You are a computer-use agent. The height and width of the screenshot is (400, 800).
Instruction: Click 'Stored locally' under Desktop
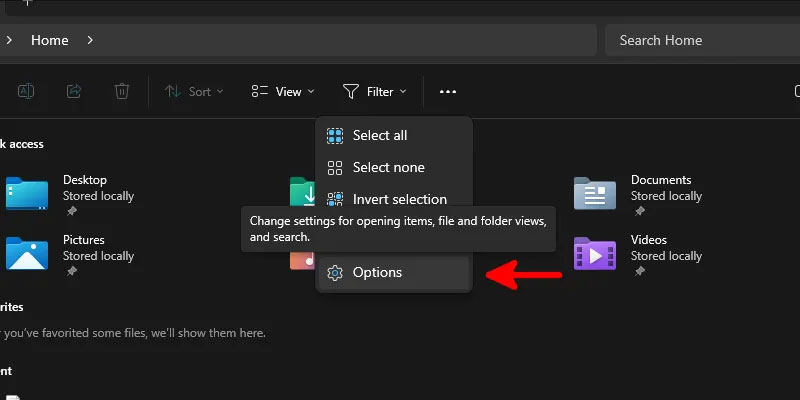98,196
